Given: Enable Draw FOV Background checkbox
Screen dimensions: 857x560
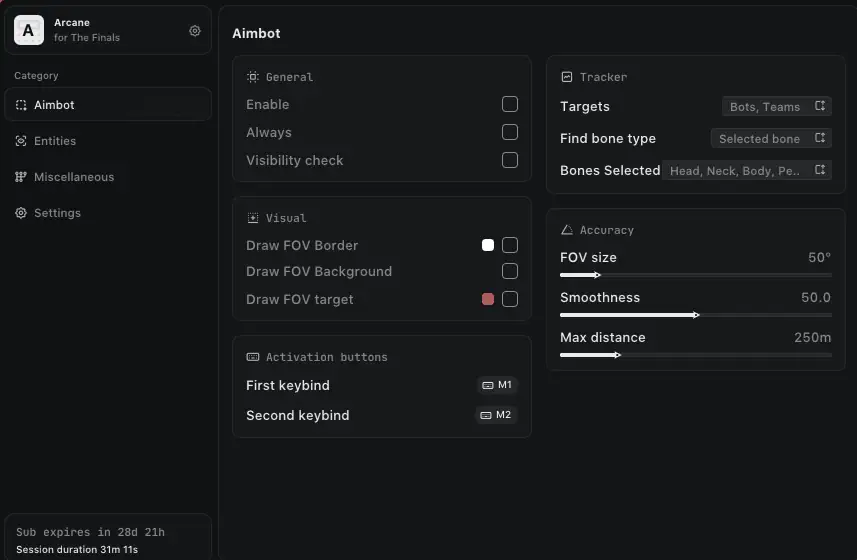Looking at the screenshot, I should click(x=509, y=271).
